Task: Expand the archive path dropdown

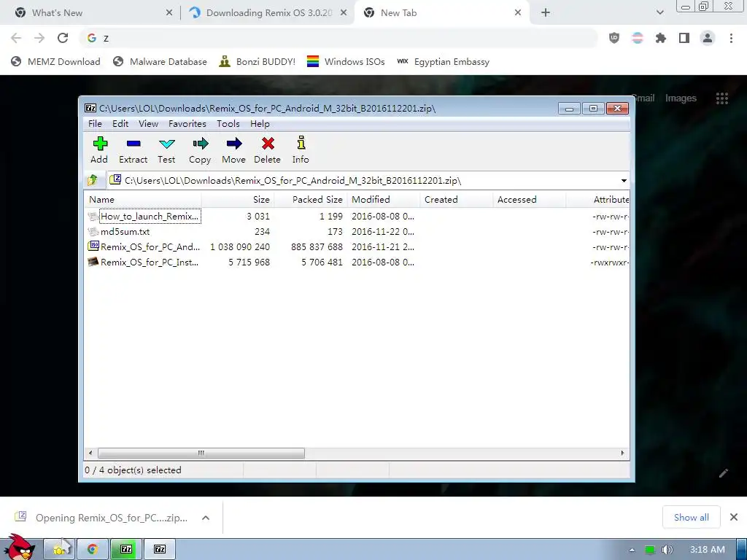Action: 624,181
